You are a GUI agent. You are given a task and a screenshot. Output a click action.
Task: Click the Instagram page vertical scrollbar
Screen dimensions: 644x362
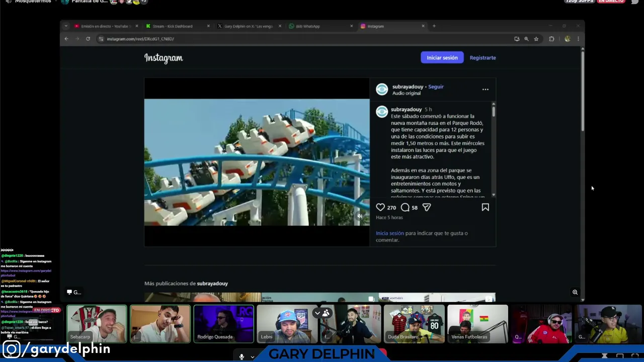tap(583, 90)
